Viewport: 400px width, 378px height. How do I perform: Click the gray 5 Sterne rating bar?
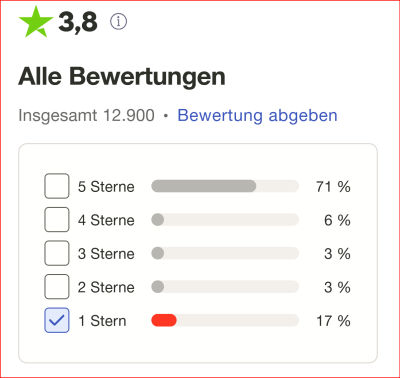tap(225, 186)
